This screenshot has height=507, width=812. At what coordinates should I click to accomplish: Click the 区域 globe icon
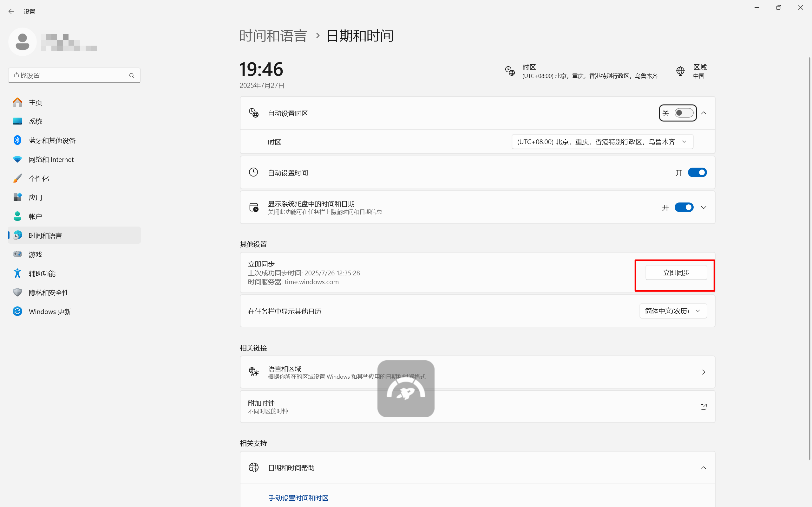point(680,71)
